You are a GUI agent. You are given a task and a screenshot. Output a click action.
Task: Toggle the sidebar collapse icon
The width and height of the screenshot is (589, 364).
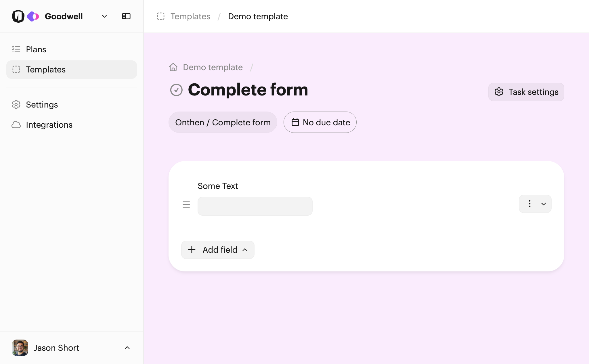(x=126, y=16)
